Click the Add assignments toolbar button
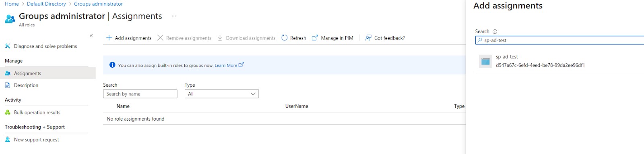644x154 pixels. 129,38
